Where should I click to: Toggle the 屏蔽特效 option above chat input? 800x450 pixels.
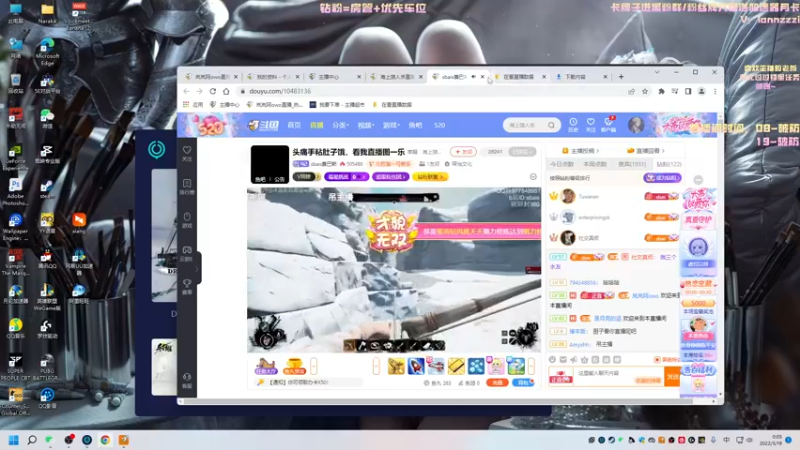coord(668,360)
